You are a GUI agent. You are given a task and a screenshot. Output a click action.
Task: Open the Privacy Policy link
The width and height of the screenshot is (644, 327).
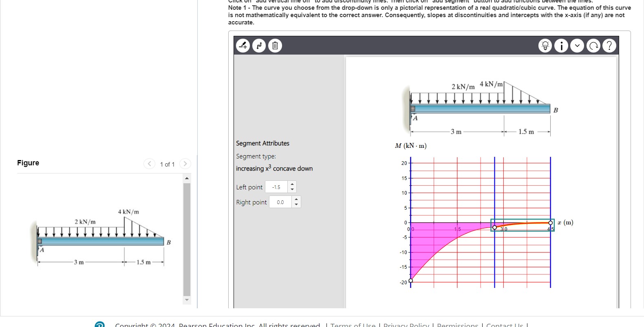[406, 325]
